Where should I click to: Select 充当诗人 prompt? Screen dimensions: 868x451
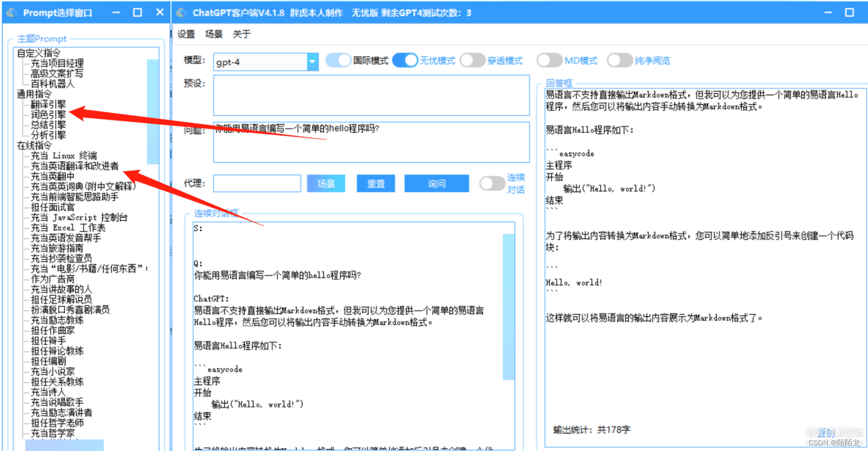[x=48, y=392]
